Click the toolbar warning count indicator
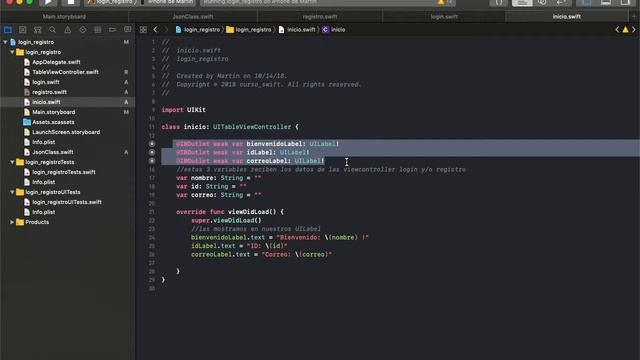640x360 pixels. [x=444, y=2]
